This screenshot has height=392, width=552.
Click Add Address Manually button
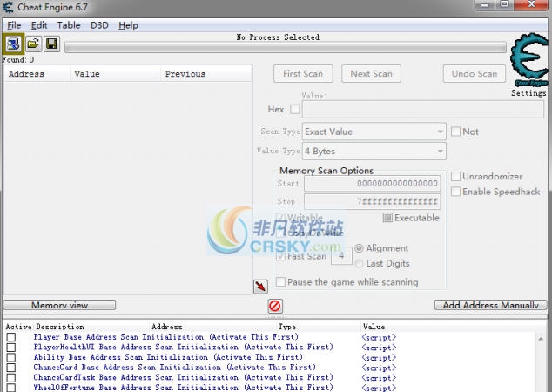point(490,306)
